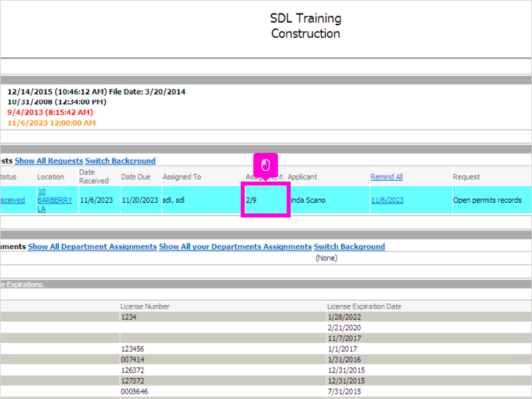Click applicant name 'inda Scano'
The image size is (532, 399).
308,200
